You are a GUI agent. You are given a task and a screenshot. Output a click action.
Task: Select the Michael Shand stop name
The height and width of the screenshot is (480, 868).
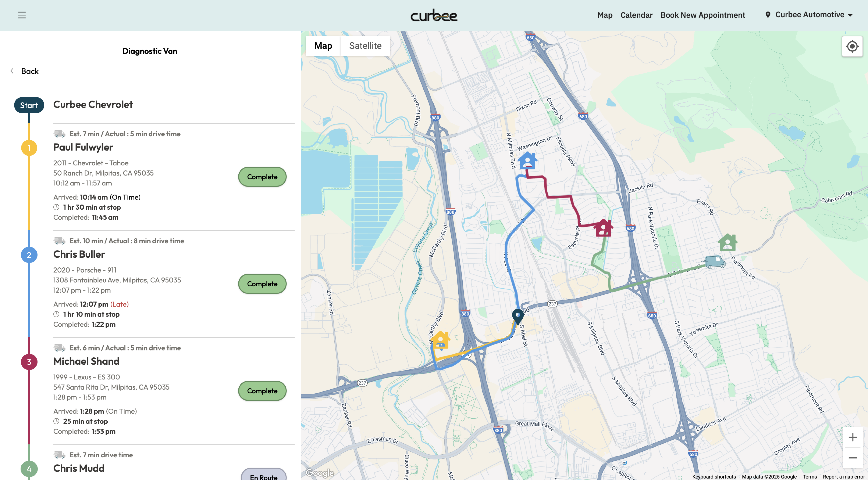click(86, 361)
